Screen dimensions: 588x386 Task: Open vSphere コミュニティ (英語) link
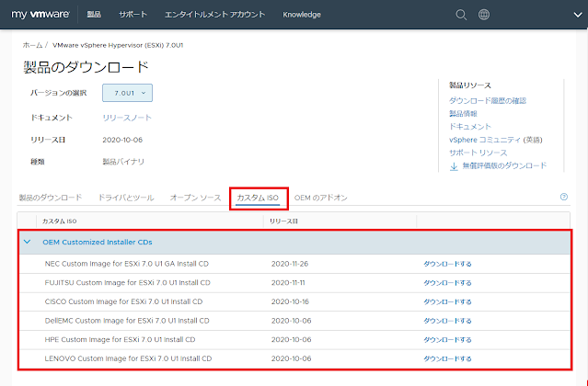496,140
